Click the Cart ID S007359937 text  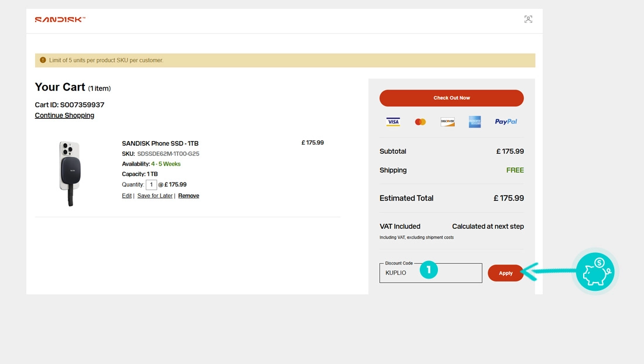tap(70, 105)
